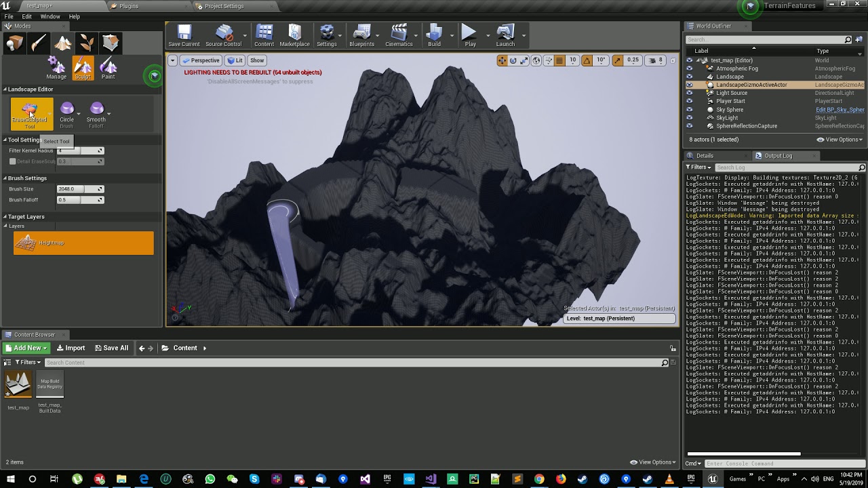This screenshot has width=868, height=488.
Task: Click the Save All button
Action: (112, 348)
